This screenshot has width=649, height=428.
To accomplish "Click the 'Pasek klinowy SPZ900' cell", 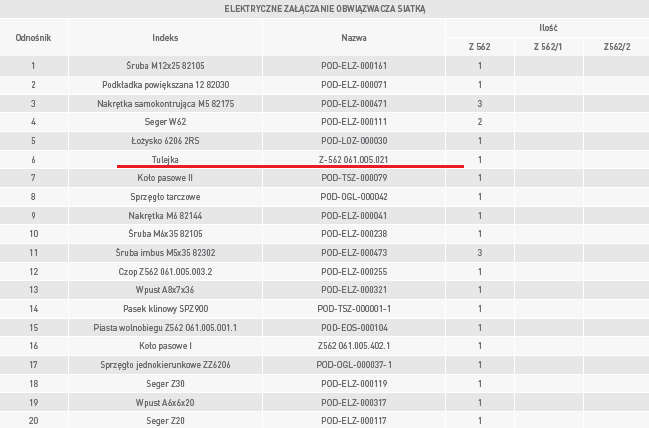I will [165, 308].
